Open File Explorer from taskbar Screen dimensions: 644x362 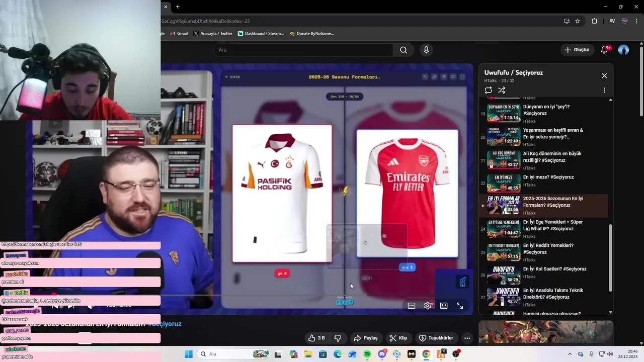[308, 354]
